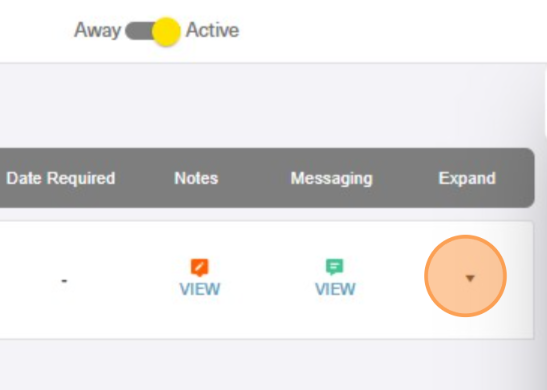Open the orange Notes pencil icon
The height and width of the screenshot is (390, 547).
click(x=200, y=268)
